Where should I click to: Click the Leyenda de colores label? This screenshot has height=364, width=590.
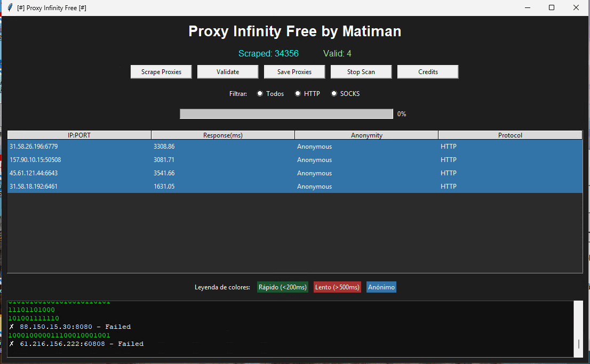click(222, 287)
